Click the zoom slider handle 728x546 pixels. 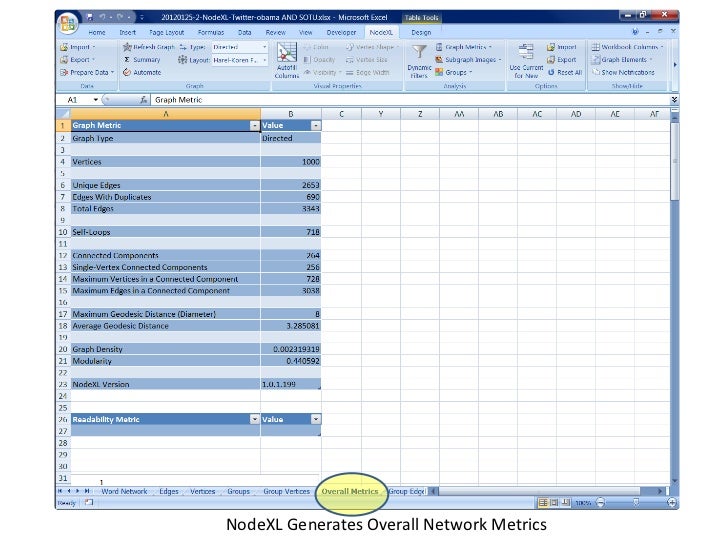pos(636,502)
